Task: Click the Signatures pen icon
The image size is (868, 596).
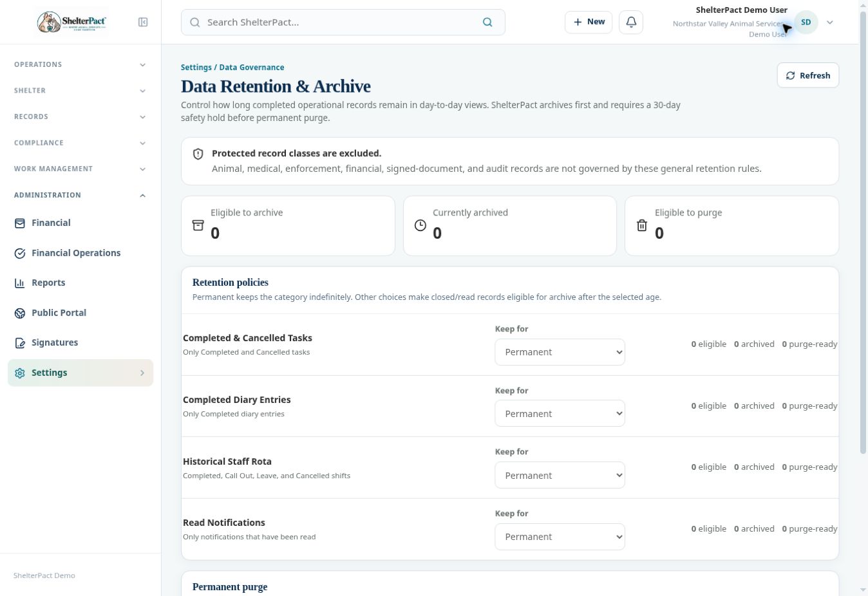Action: (x=20, y=343)
